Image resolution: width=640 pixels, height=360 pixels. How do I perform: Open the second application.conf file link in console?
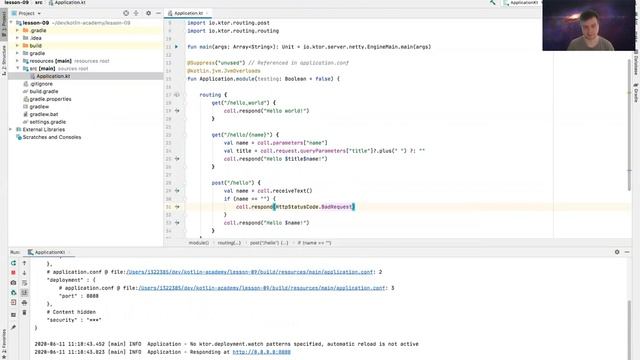pos(262,288)
